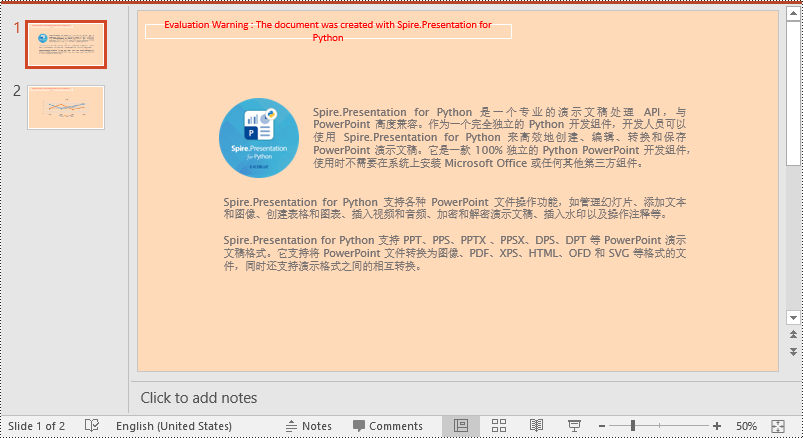803x438 pixels.
Task: Fit slide to current window
Action: coord(778,426)
